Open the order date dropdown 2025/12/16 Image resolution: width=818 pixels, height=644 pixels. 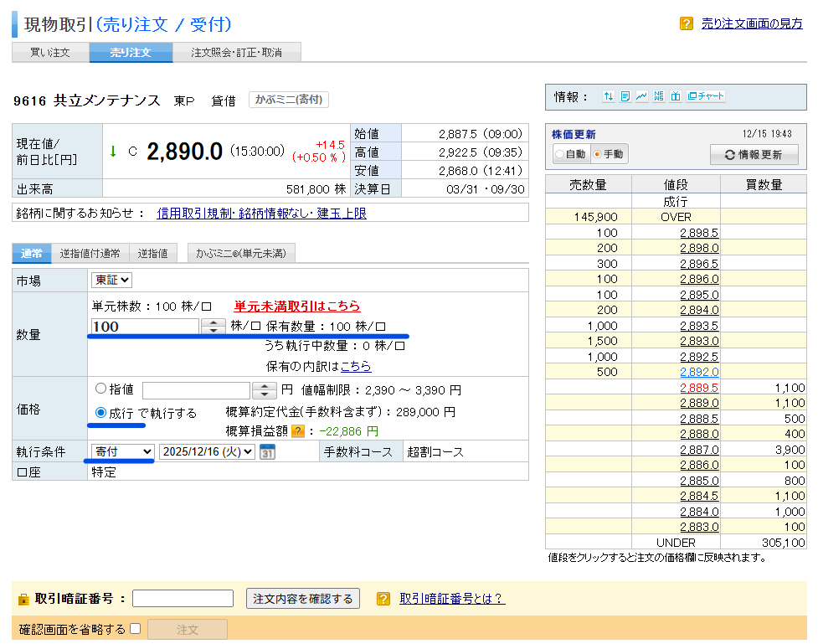(x=207, y=452)
